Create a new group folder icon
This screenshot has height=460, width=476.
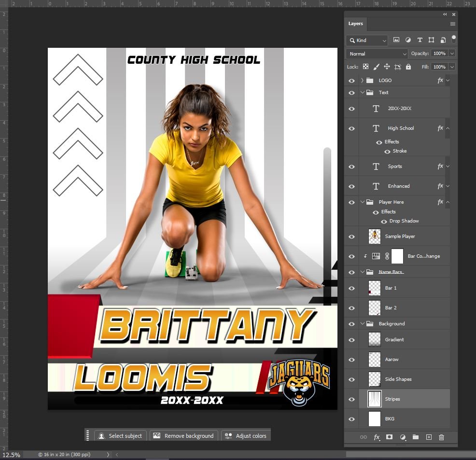(415, 437)
